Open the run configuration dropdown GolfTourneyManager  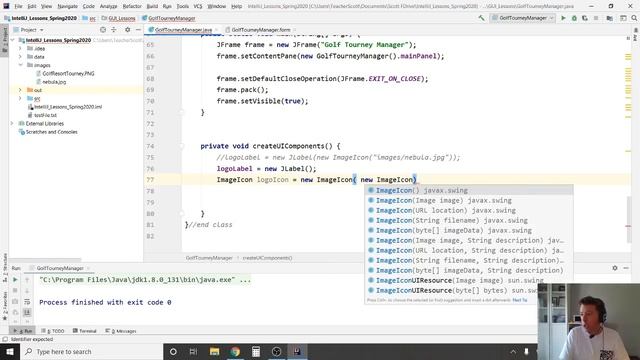pyautogui.click(x=523, y=18)
